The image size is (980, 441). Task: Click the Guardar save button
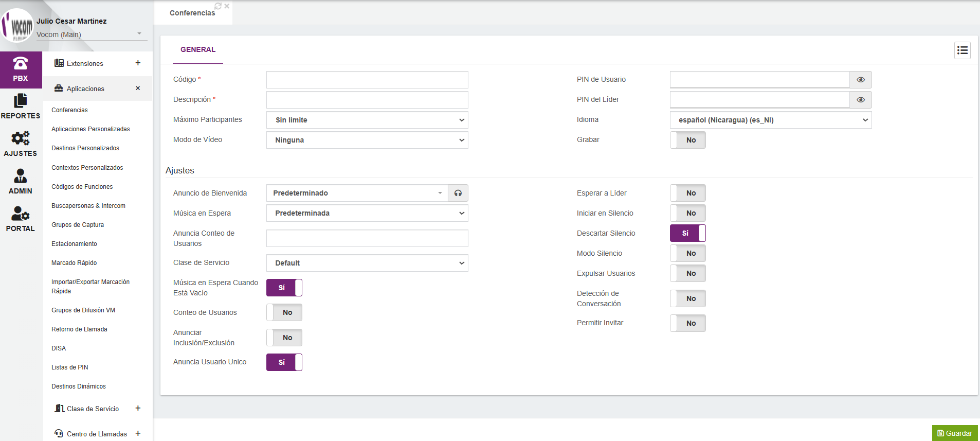[x=955, y=433]
